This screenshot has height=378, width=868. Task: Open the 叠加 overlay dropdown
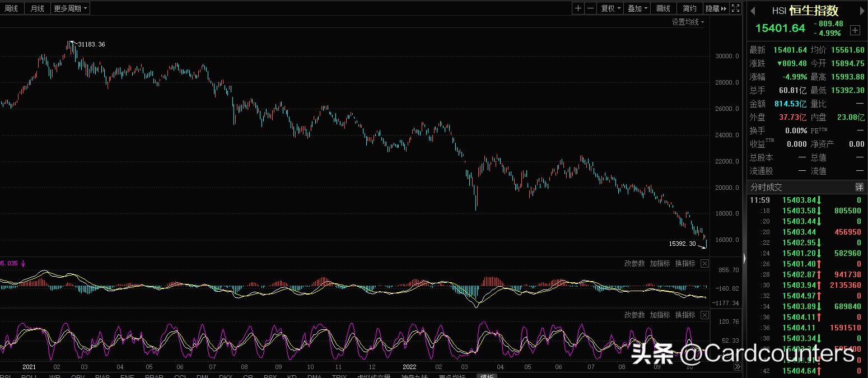(x=637, y=8)
